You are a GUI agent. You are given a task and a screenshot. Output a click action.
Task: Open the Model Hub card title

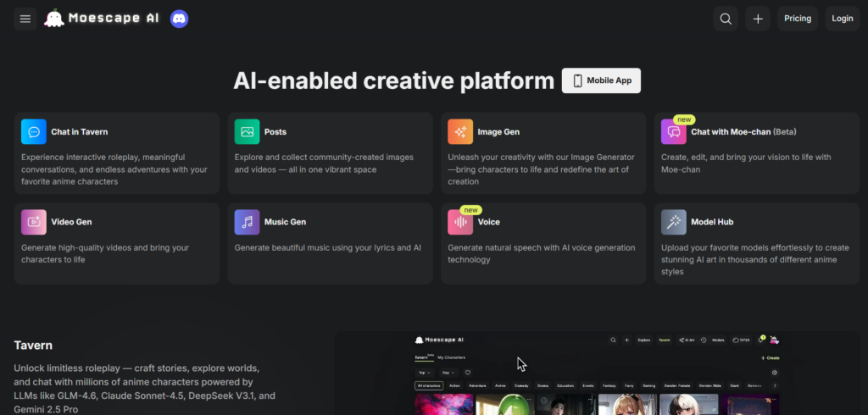point(712,222)
